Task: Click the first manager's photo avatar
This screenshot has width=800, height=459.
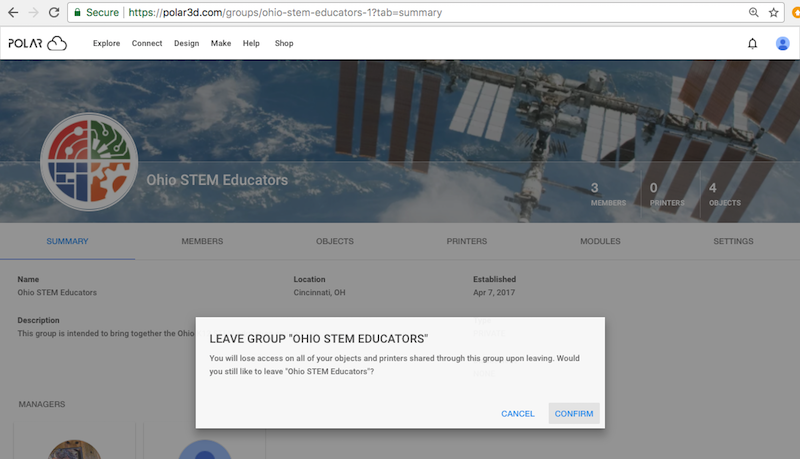Action: (x=74, y=450)
